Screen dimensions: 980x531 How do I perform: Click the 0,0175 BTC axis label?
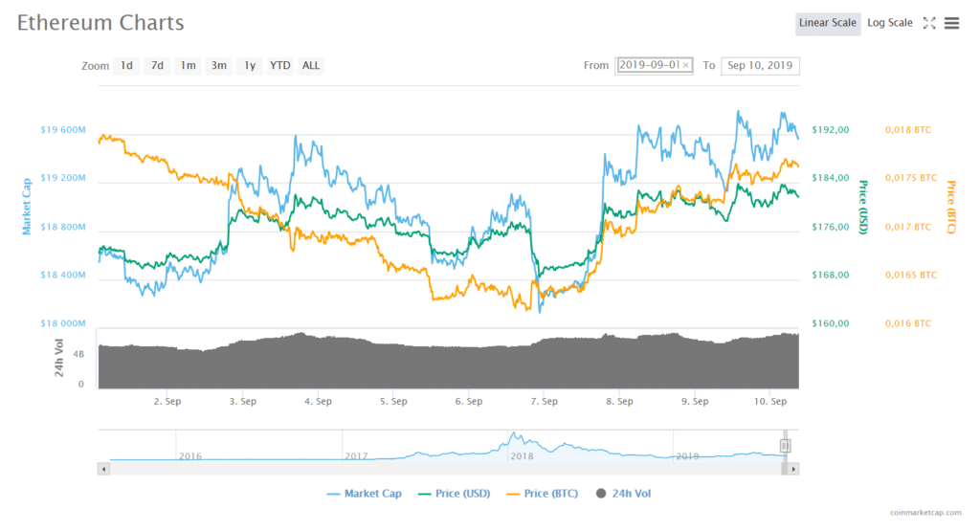point(911,178)
